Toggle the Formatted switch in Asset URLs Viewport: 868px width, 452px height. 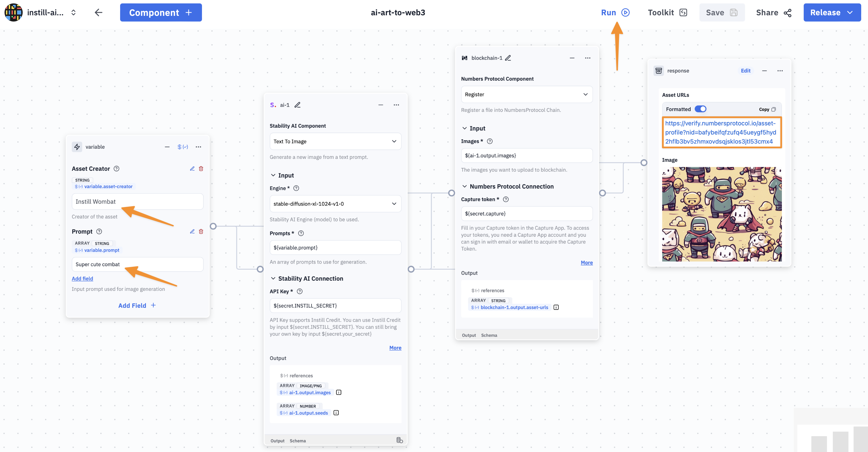pos(701,109)
